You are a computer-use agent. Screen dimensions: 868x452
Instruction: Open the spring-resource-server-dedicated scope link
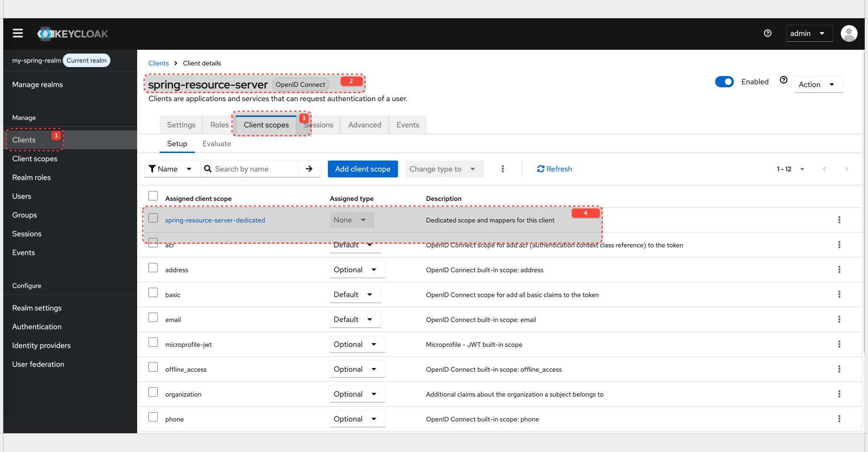[215, 220]
